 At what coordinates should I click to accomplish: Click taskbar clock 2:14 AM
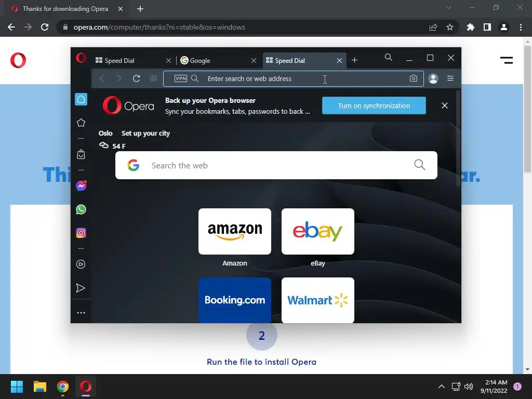[x=494, y=387]
